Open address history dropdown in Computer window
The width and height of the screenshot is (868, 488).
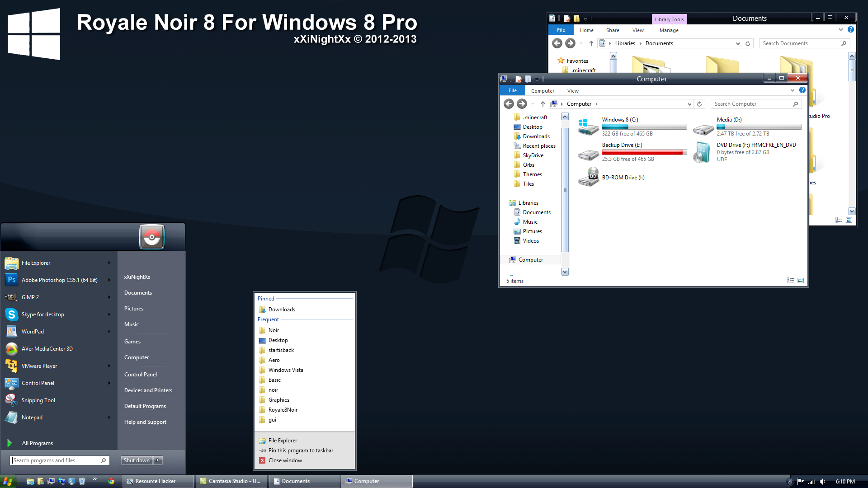689,104
